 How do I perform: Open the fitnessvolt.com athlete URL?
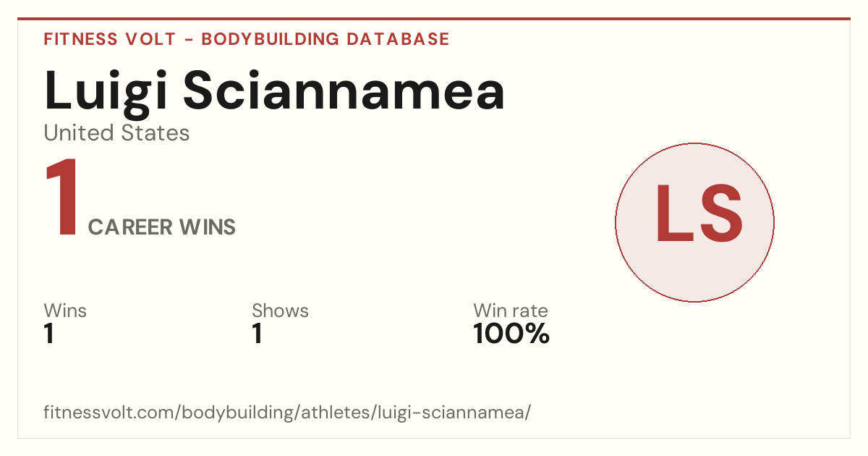point(287,413)
